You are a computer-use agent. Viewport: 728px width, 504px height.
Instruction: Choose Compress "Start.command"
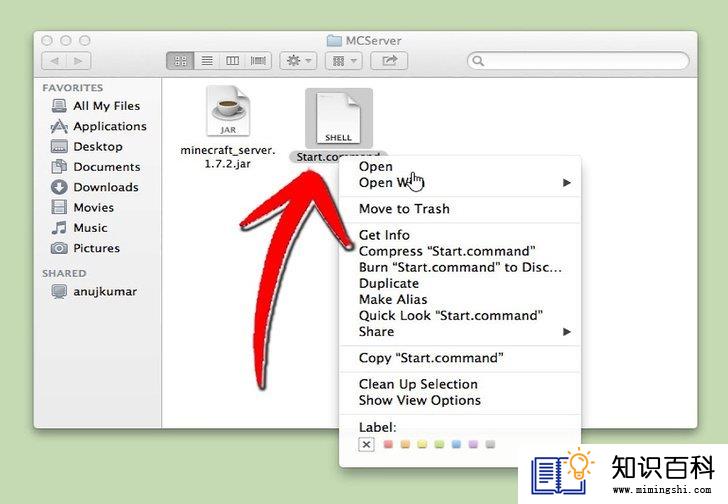[447, 251]
